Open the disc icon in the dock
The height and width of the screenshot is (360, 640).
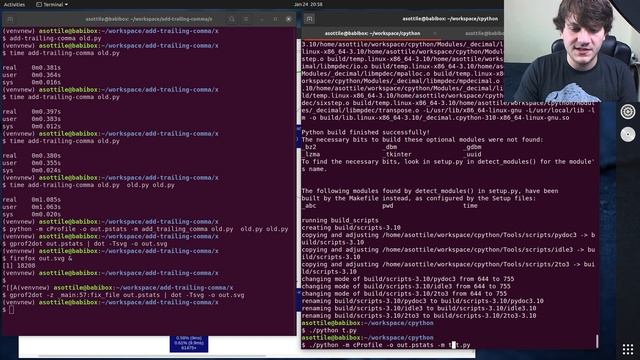tap(628, 134)
